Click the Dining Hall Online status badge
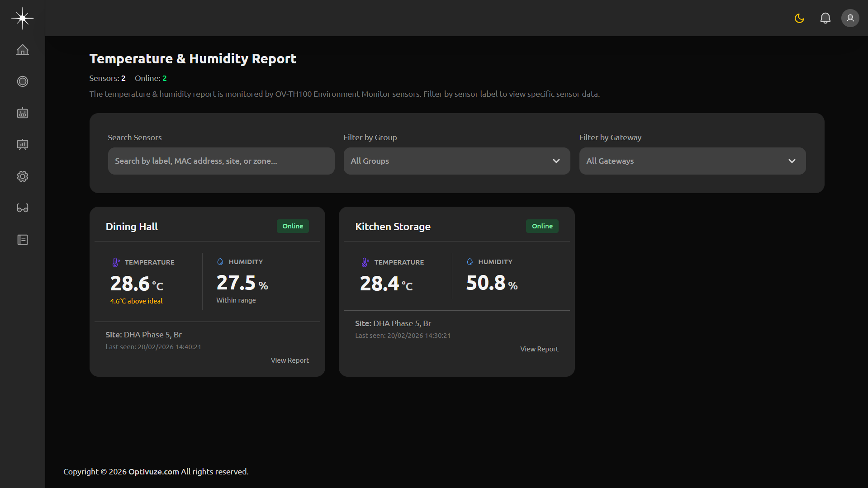Screen dimensions: 868x488 click(x=293, y=226)
